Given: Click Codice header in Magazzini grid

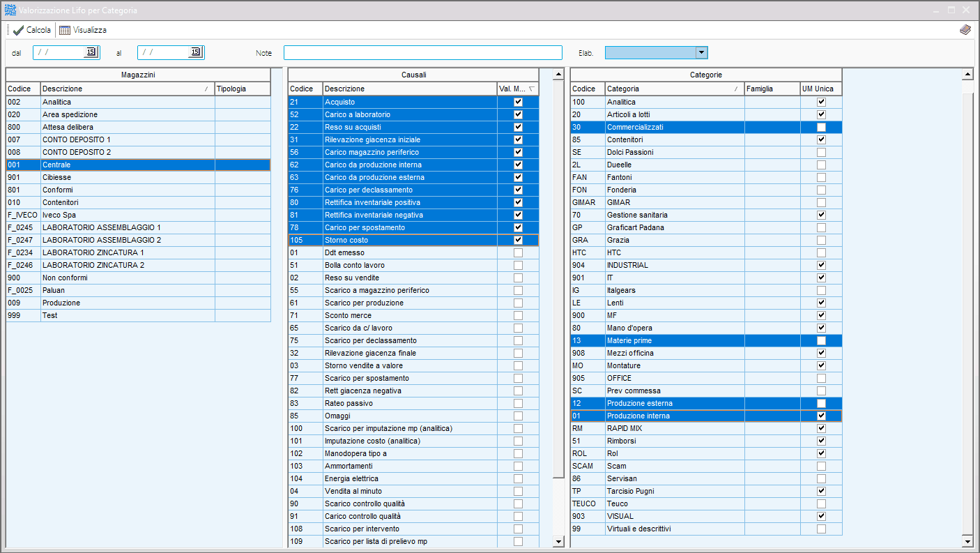Looking at the screenshot, I should tap(23, 89).
